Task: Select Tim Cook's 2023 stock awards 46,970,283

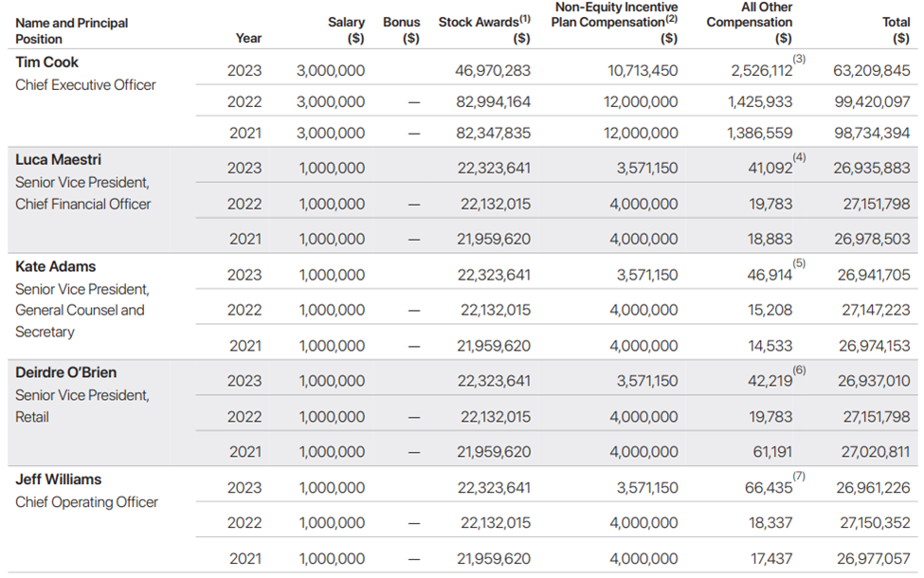Action: coord(493,71)
